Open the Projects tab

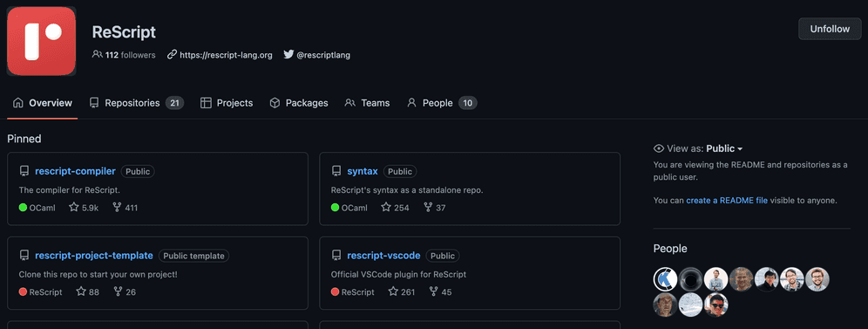[227, 103]
